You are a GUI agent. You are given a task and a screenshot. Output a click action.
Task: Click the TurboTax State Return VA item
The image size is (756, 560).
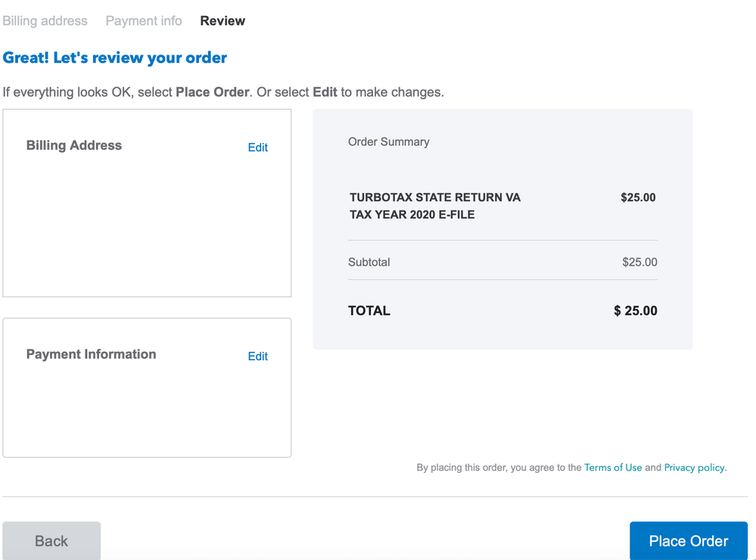coord(435,206)
